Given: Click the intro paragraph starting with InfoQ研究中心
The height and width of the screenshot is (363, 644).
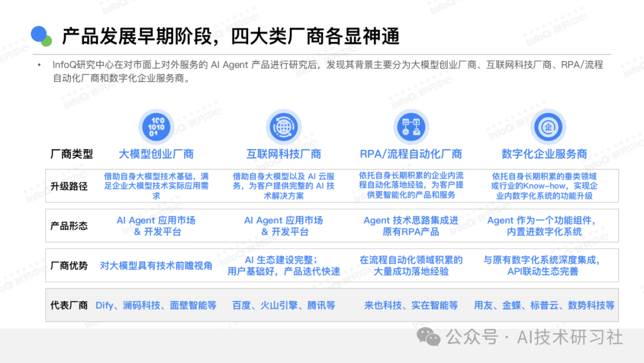Looking at the screenshot, I should pyautogui.click(x=328, y=71).
